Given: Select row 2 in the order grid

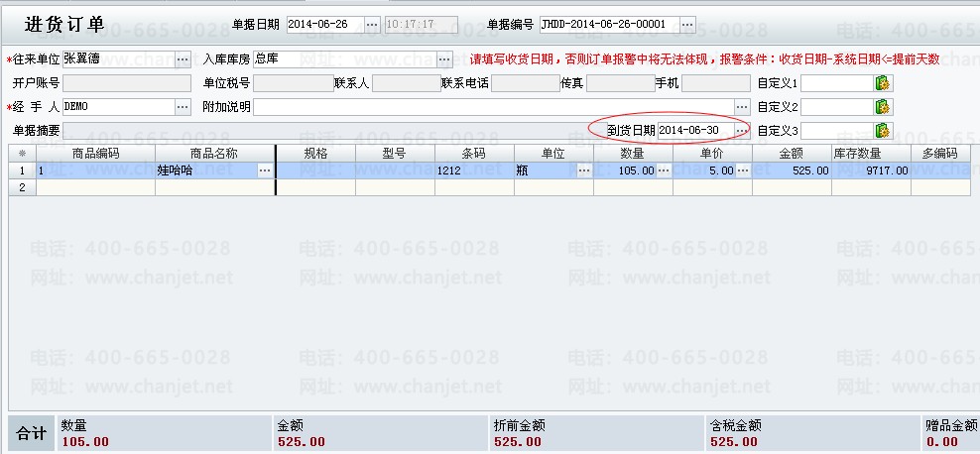Looking at the screenshot, I should (22, 187).
